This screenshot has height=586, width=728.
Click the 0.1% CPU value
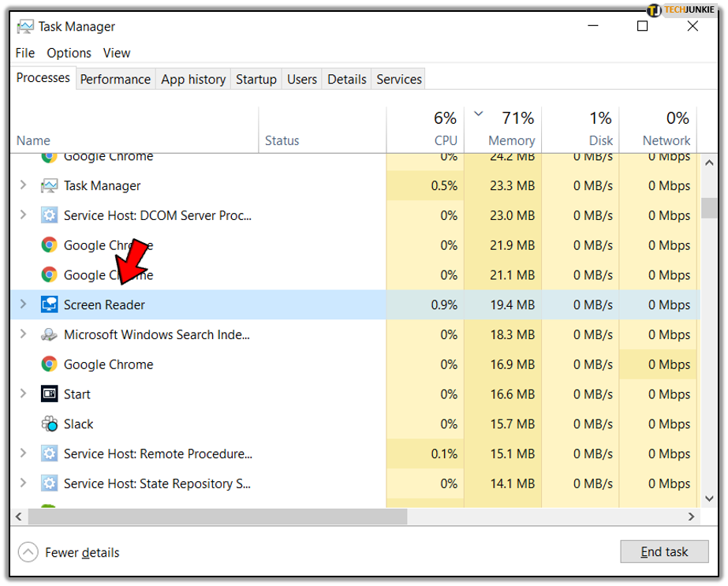444,453
